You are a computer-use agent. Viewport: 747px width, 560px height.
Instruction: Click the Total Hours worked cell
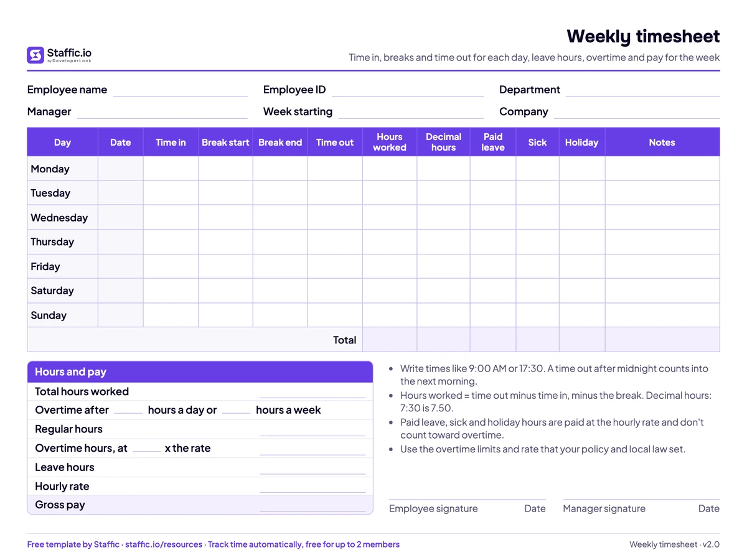coord(390,340)
